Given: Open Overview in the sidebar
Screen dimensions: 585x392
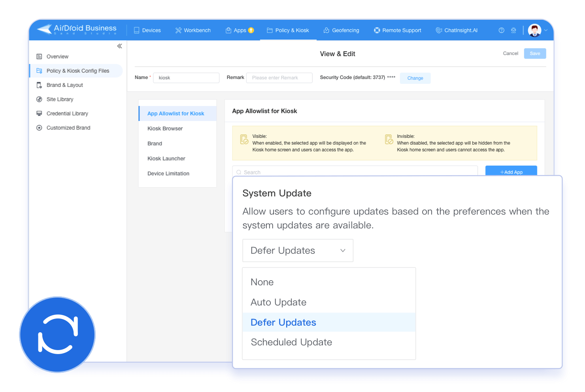Looking at the screenshot, I should pyautogui.click(x=57, y=57).
